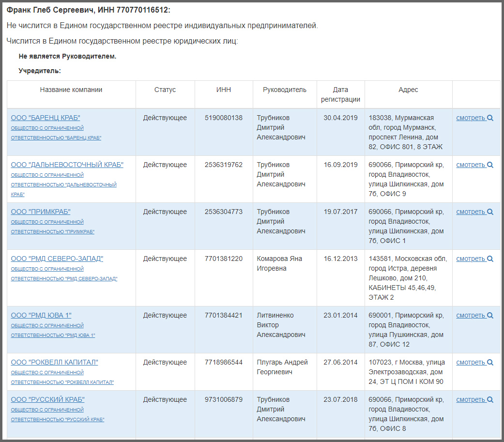The image size is (504, 442).
Task: Click director Трубников in the БАРЕНЦ КРАБ row
Action: [x=281, y=127]
